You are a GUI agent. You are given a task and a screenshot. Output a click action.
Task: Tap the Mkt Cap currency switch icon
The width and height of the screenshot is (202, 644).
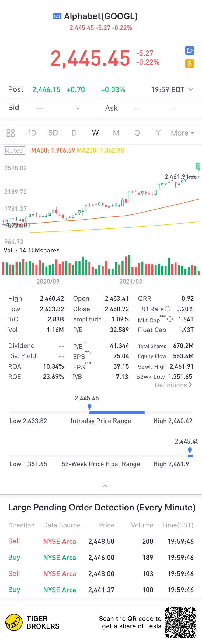point(170,319)
